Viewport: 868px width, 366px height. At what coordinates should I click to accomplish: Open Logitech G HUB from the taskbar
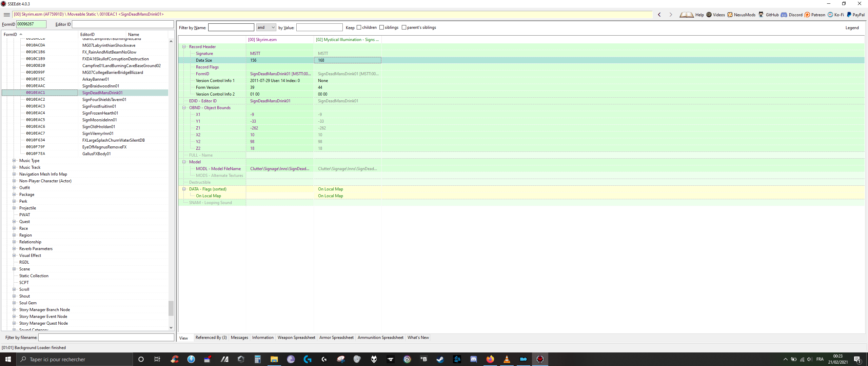[307, 359]
